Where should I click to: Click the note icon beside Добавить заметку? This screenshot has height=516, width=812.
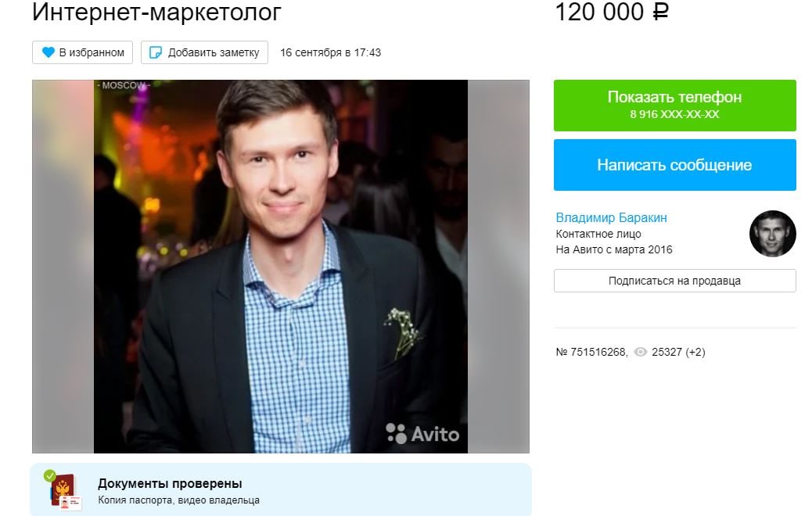pos(155,52)
